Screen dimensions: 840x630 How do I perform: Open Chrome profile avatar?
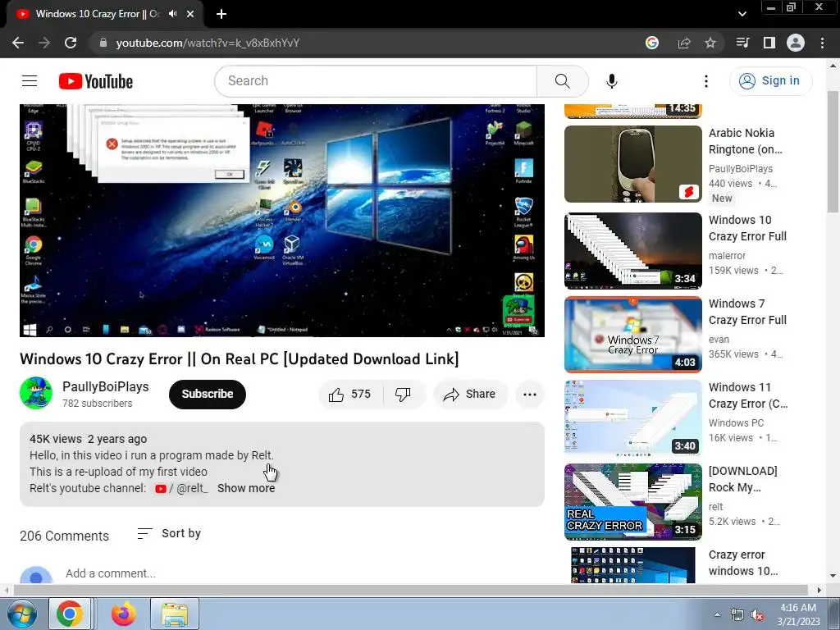796,43
